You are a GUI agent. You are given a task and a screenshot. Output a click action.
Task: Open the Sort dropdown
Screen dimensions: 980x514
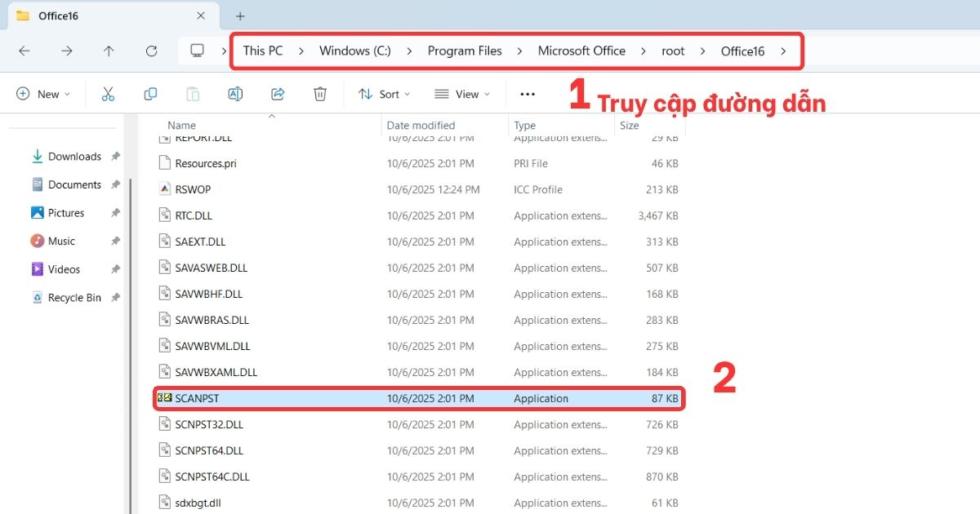pyautogui.click(x=384, y=94)
